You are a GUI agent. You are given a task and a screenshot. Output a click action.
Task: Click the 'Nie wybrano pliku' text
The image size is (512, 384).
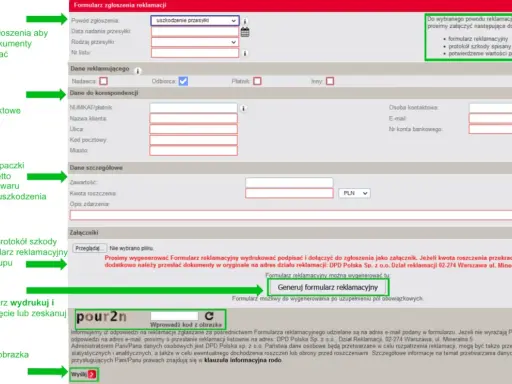[131, 248]
